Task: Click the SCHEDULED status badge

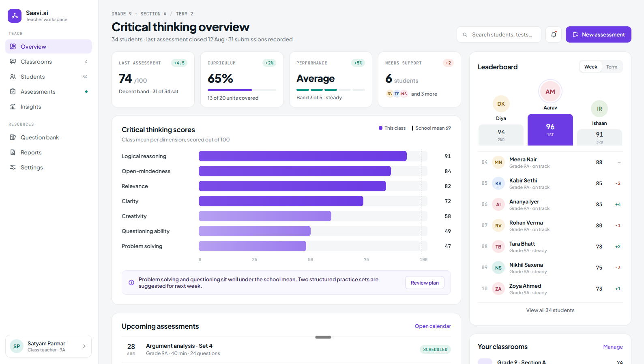Action: pyautogui.click(x=435, y=349)
